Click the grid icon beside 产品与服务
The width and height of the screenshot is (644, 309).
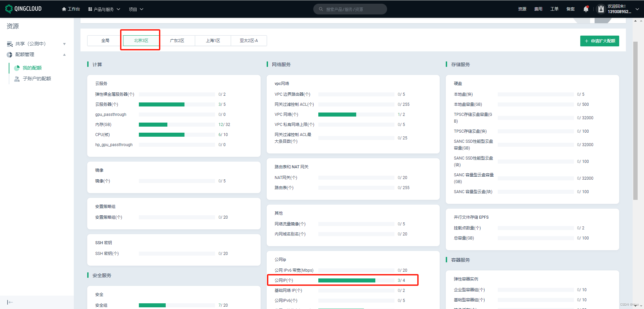(90, 9)
